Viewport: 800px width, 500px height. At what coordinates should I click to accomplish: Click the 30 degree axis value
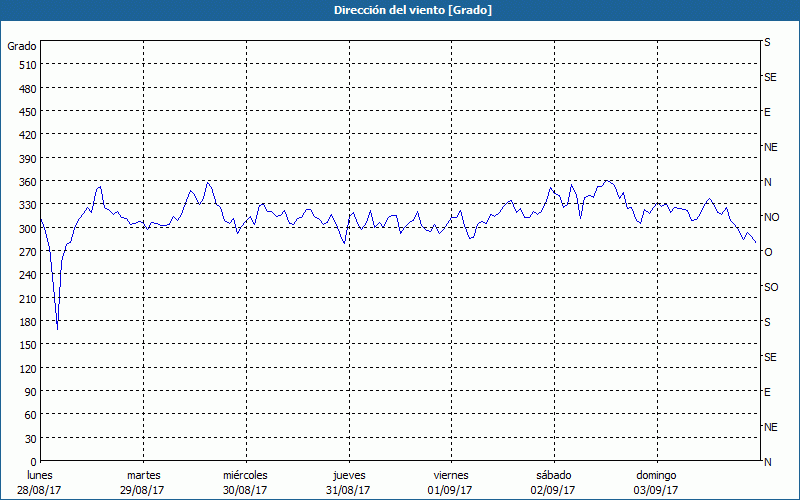[x=30, y=439]
